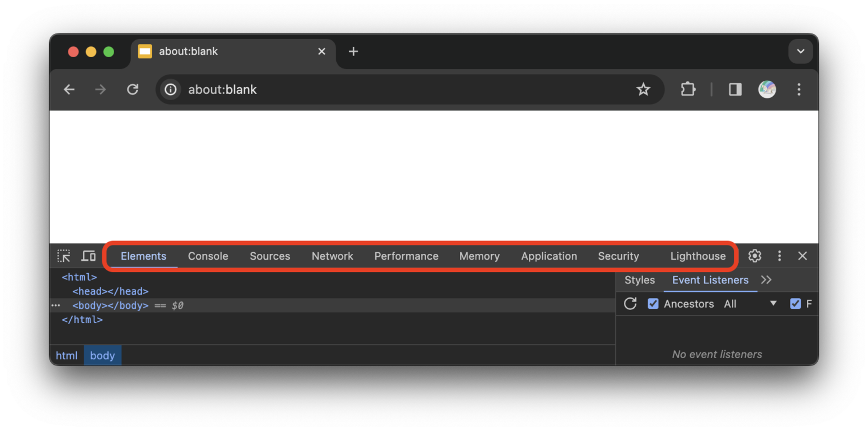Select the Event Listeners sidebar tab
The height and width of the screenshot is (431, 868).
pyautogui.click(x=710, y=280)
